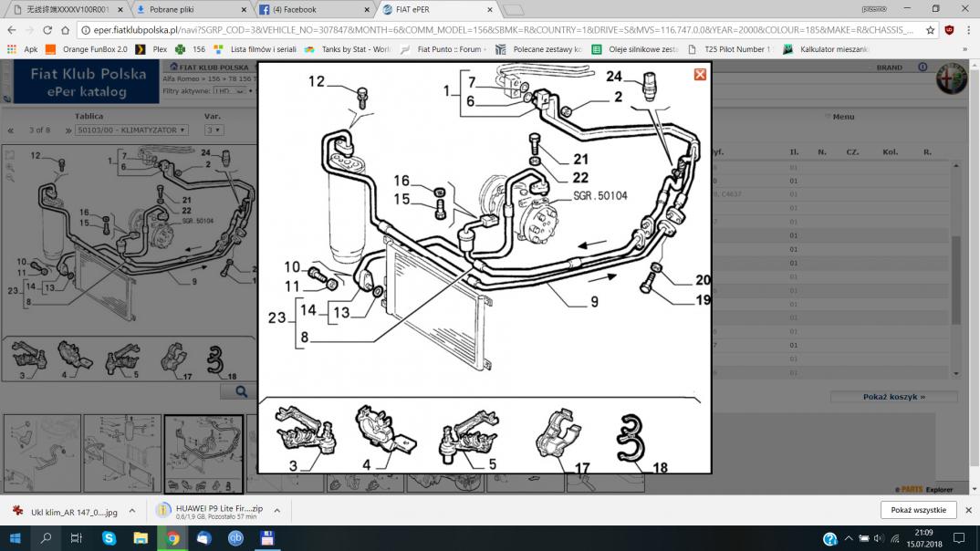The width and height of the screenshot is (980, 551).
Task: Click part number 12 in enlarged diagram
Action: pyautogui.click(x=317, y=81)
